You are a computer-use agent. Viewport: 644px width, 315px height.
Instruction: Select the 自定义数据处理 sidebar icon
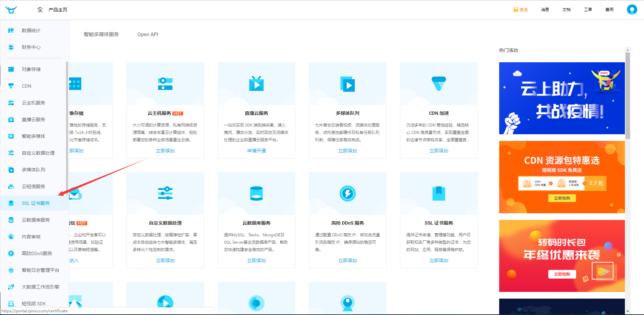point(11,153)
